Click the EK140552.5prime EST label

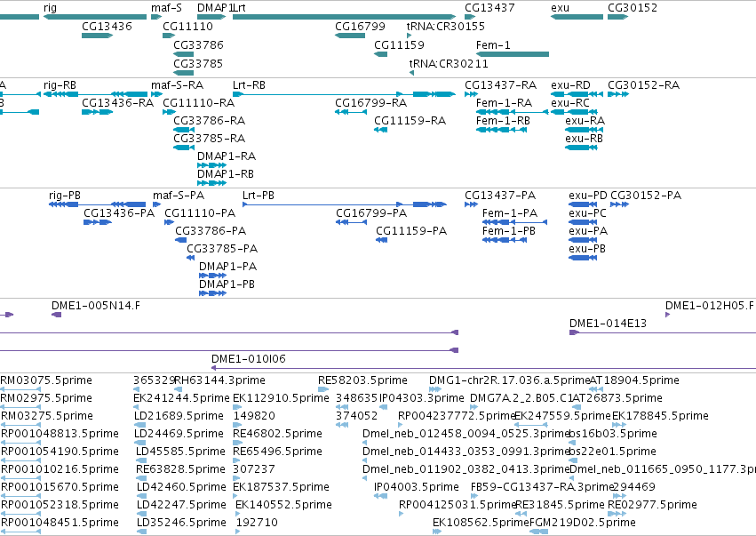click(284, 505)
